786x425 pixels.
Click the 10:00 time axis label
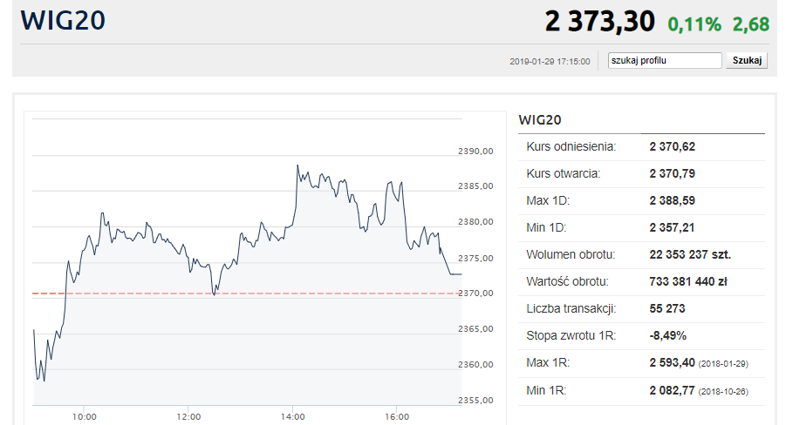pos(84,416)
